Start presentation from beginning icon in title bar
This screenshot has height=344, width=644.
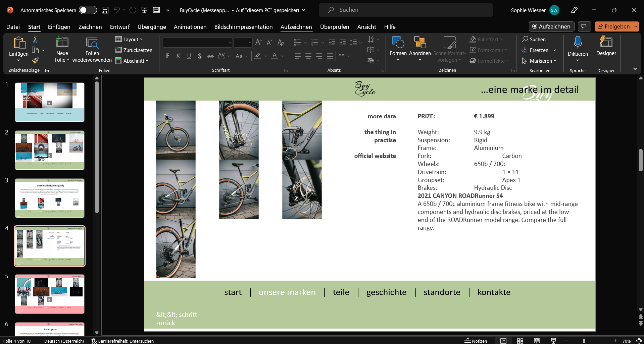145,10
